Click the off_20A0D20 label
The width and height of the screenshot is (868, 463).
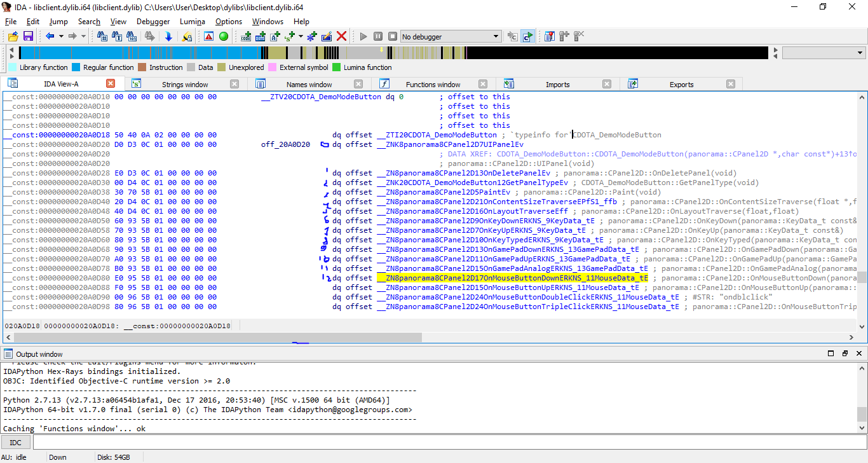pyautogui.click(x=285, y=144)
